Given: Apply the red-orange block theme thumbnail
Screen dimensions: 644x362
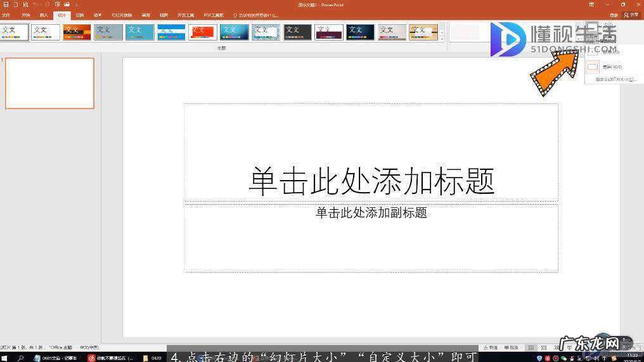Looking at the screenshot, I should (x=203, y=32).
